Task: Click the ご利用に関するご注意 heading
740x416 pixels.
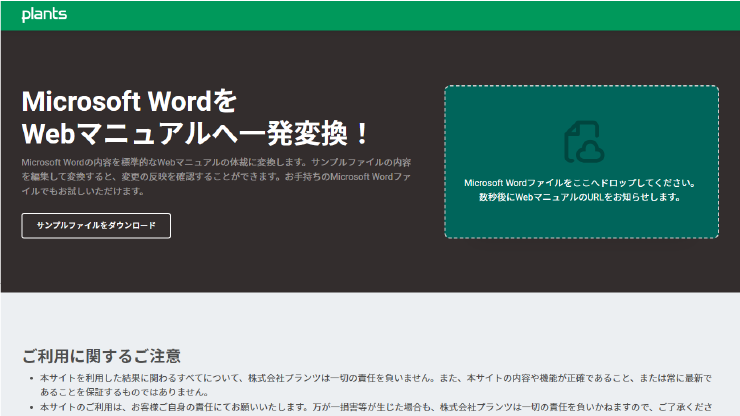Action: tap(101, 356)
